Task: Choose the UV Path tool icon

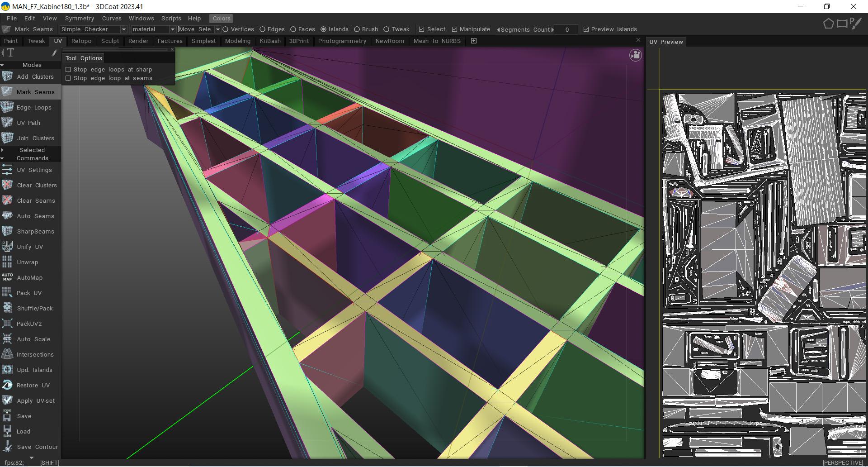Action: tap(7, 123)
